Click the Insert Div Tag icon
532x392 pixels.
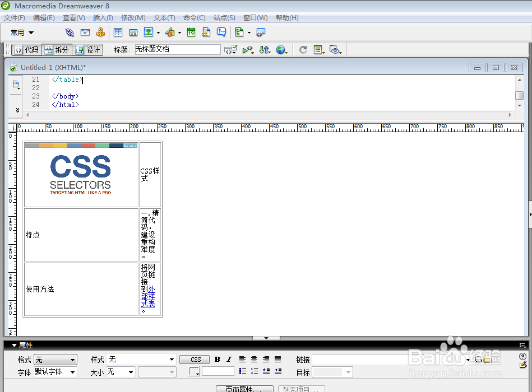click(x=133, y=32)
